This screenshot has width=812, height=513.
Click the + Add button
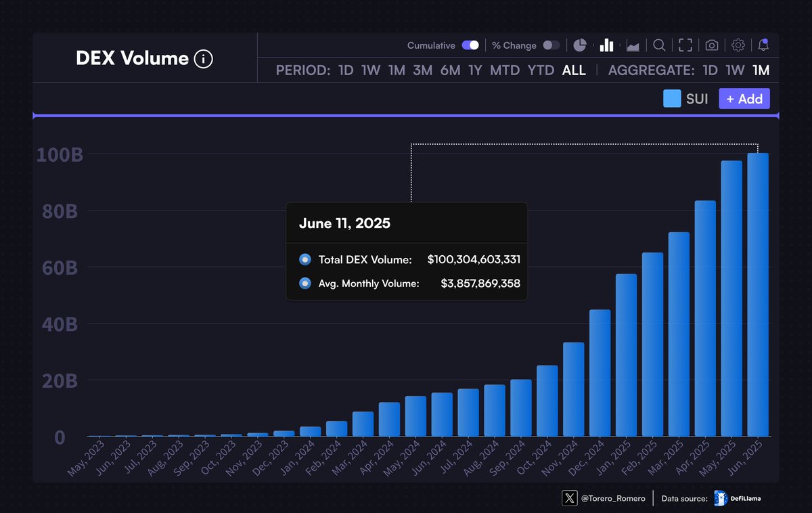[x=744, y=99]
